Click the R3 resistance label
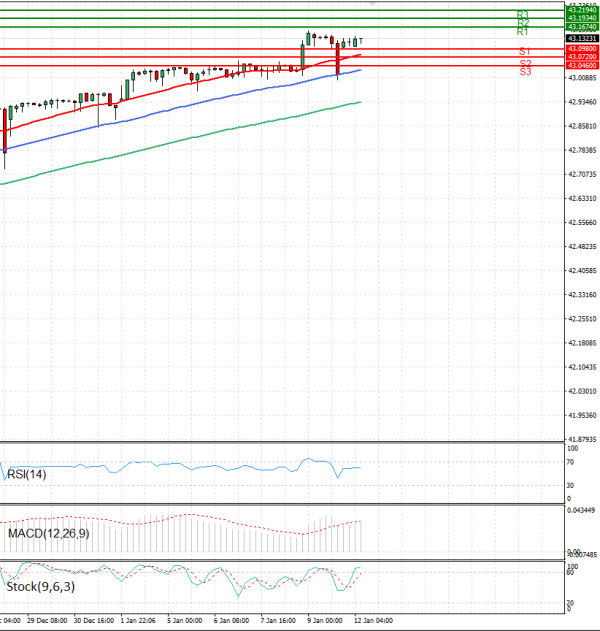Viewport: 600px width, 631px height. pos(523,15)
